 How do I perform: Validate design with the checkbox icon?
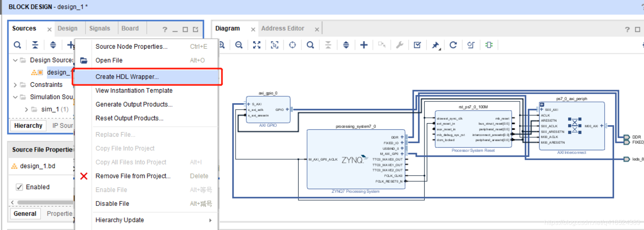(x=417, y=45)
